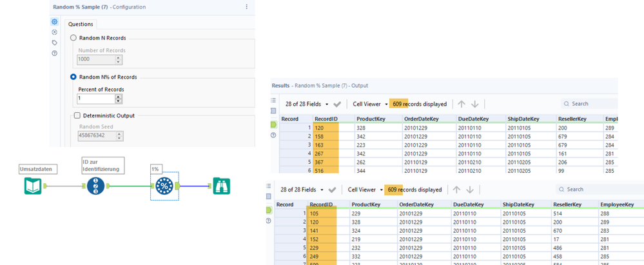Switch to the Questions tab
This screenshot has height=265, width=644.
coord(81,25)
